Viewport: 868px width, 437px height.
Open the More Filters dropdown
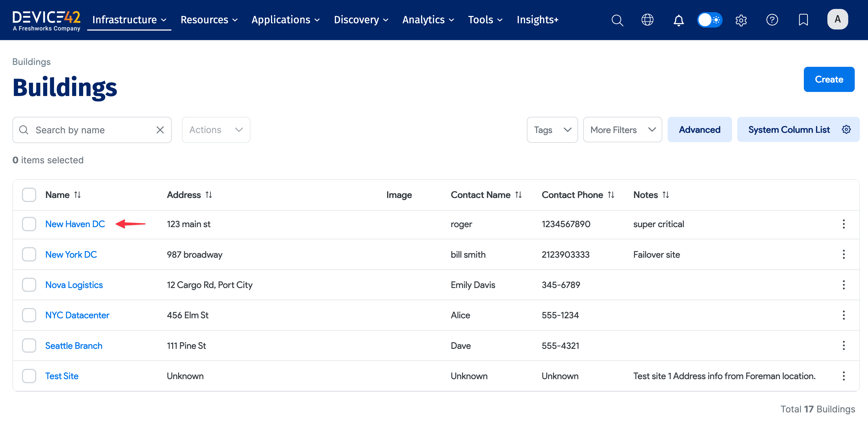point(622,130)
